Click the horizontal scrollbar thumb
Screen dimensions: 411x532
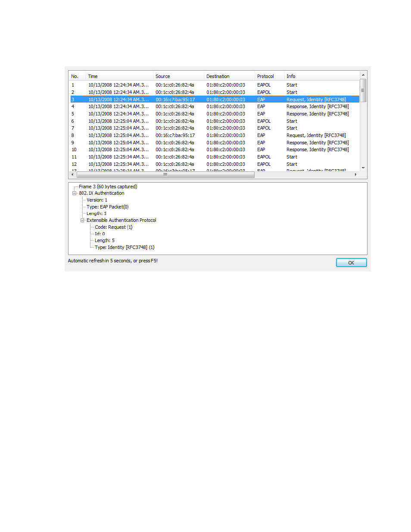click(165, 175)
